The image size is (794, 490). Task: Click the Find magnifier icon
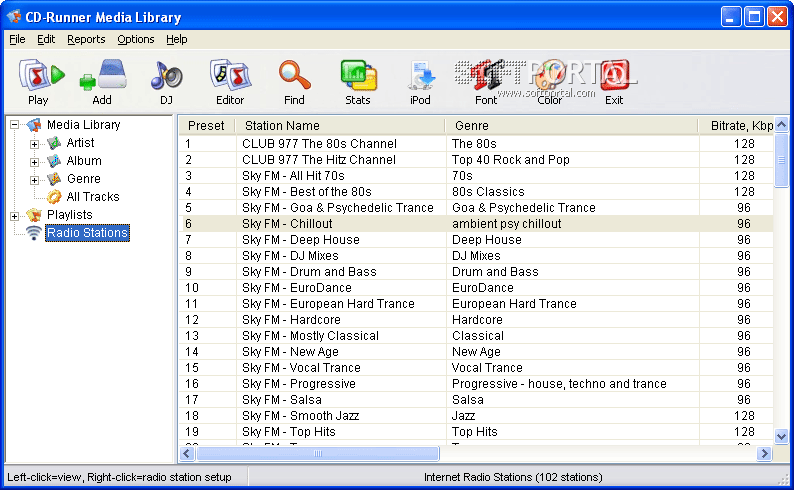[294, 75]
